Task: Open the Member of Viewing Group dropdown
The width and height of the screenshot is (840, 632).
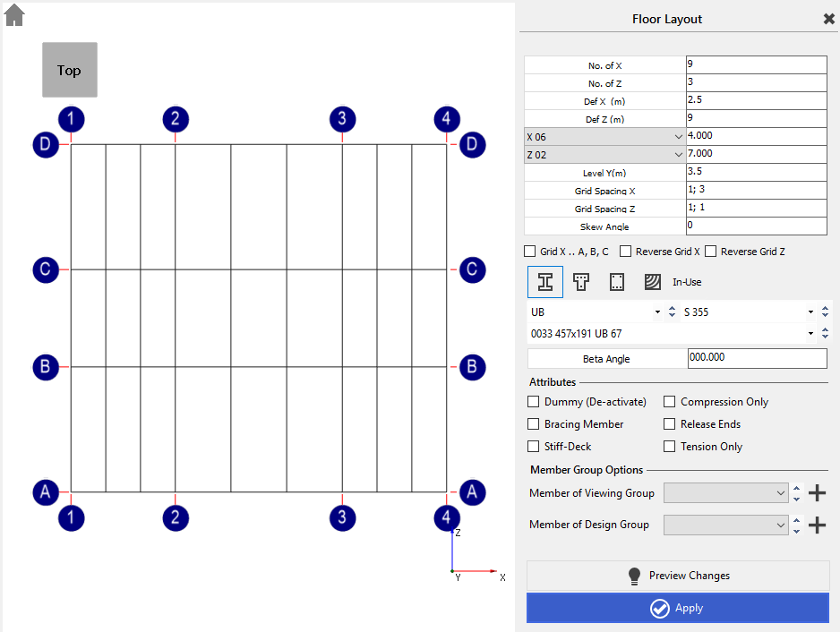Action: pos(725,493)
